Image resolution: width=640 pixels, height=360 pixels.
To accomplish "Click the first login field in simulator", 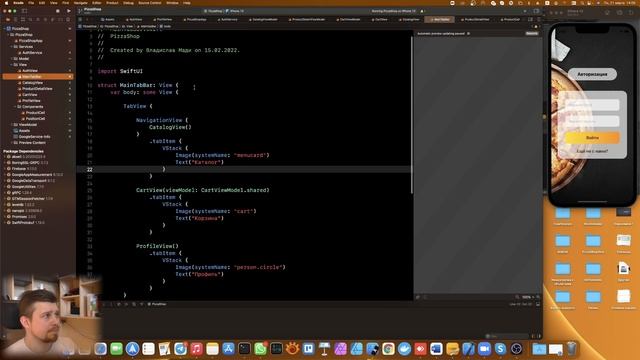I will point(592,105).
